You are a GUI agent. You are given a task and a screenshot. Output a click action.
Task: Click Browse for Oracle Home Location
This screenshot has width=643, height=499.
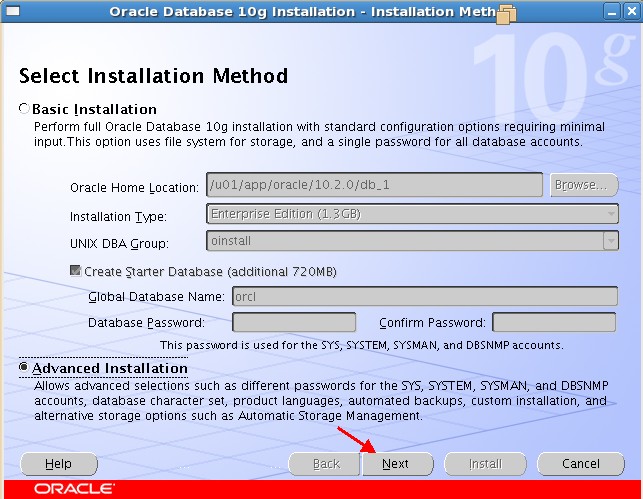coord(584,185)
